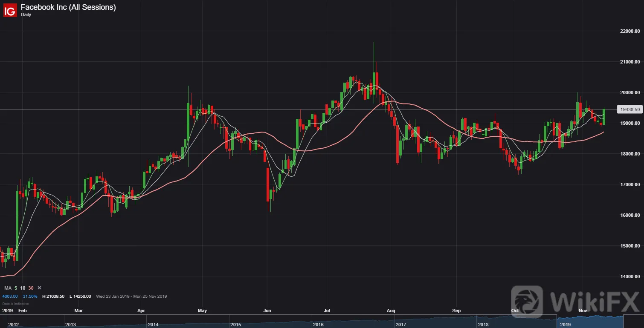Jump to 2013 in the overview navigator
Screen dimensions: 644x328
[70, 325]
